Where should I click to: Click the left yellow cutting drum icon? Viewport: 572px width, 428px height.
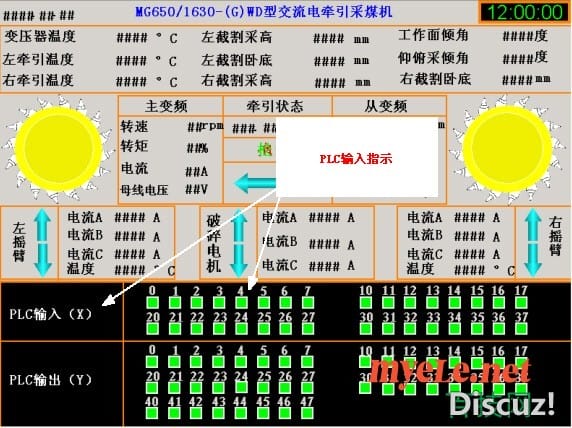coord(58,150)
